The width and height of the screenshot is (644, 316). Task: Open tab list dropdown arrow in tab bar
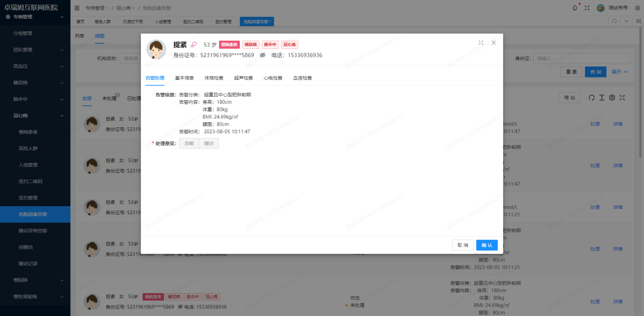coord(627,21)
